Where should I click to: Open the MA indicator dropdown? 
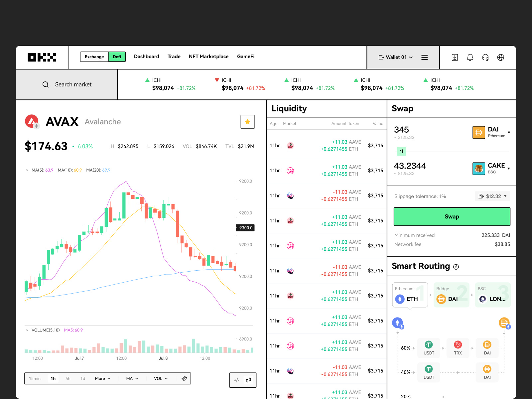pyautogui.click(x=132, y=378)
